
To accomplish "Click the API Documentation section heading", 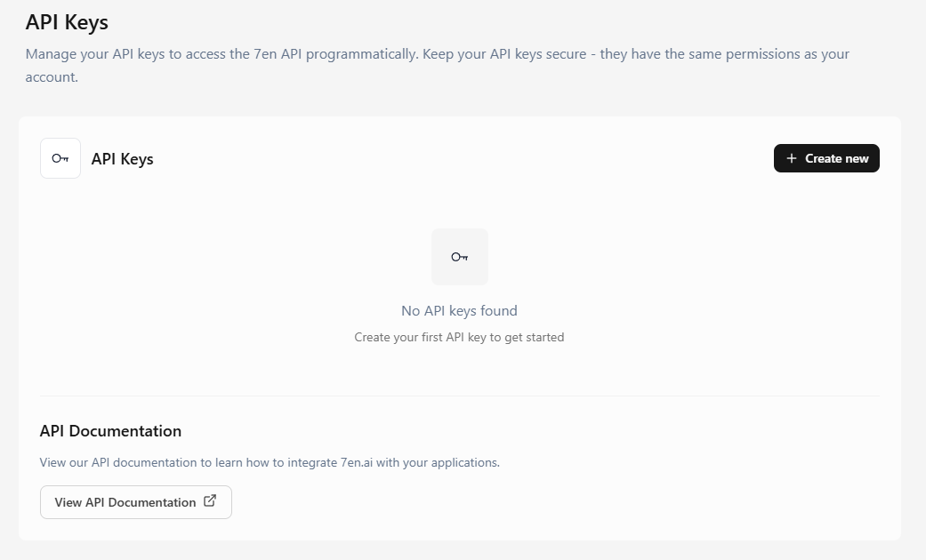I will [110, 431].
